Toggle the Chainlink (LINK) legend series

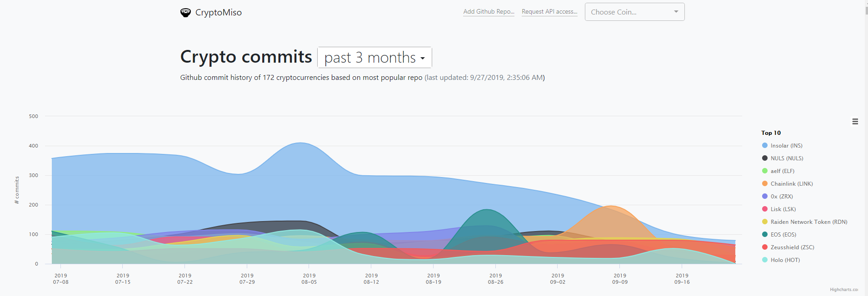[x=787, y=184]
